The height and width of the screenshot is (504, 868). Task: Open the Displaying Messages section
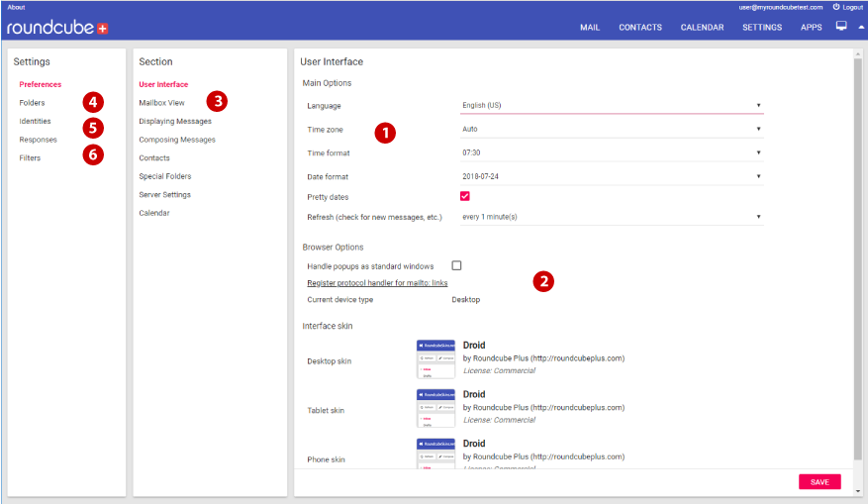pyautogui.click(x=175, y=121)
